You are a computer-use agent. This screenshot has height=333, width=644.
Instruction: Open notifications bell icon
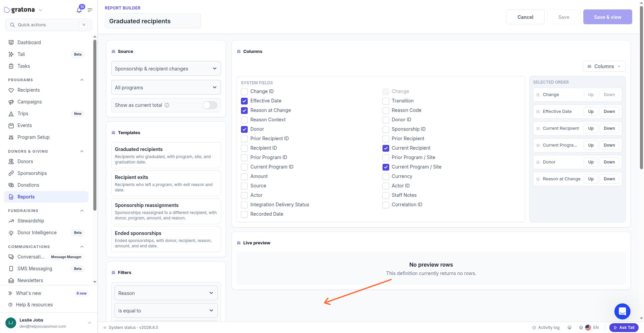(79, 10)
